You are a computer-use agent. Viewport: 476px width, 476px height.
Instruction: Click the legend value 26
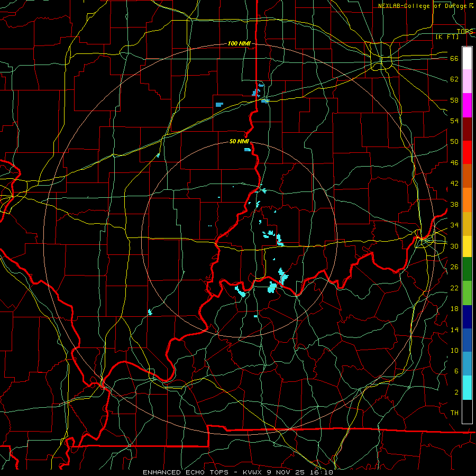point(454,267)
